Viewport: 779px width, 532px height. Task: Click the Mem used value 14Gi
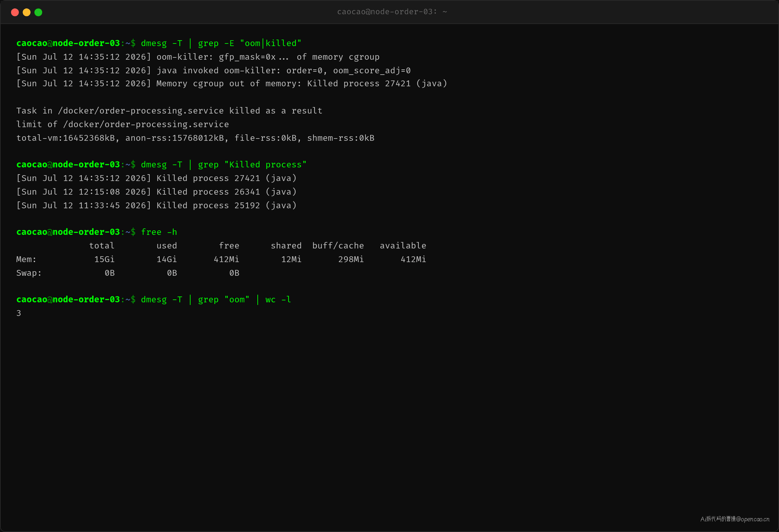click(167, 259)
